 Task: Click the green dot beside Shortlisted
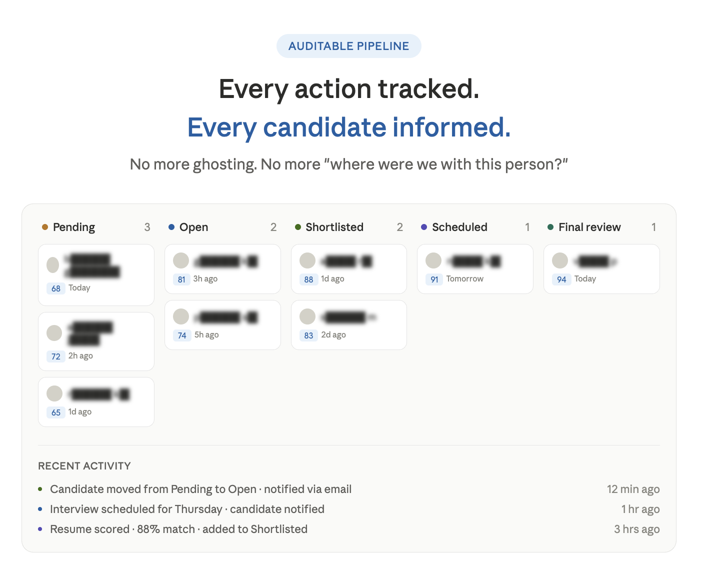tap(298, 227)
